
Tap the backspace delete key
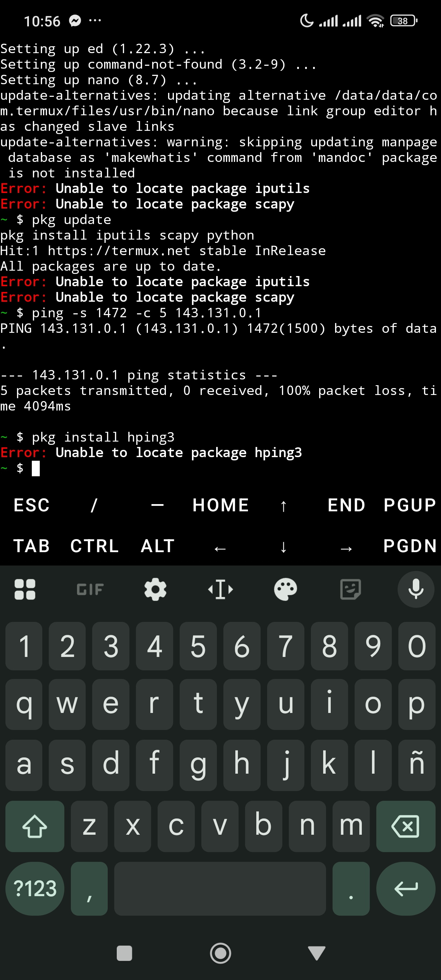[406, 826]
